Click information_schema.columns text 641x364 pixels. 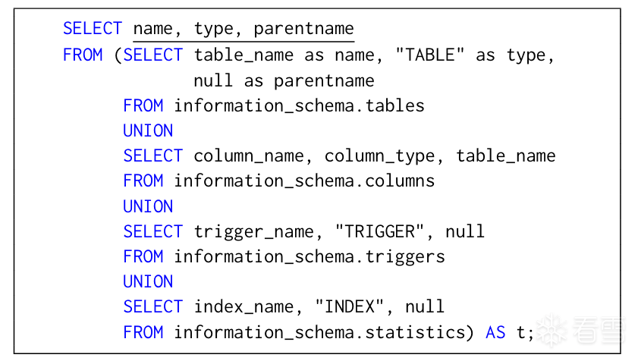point(304,181)
